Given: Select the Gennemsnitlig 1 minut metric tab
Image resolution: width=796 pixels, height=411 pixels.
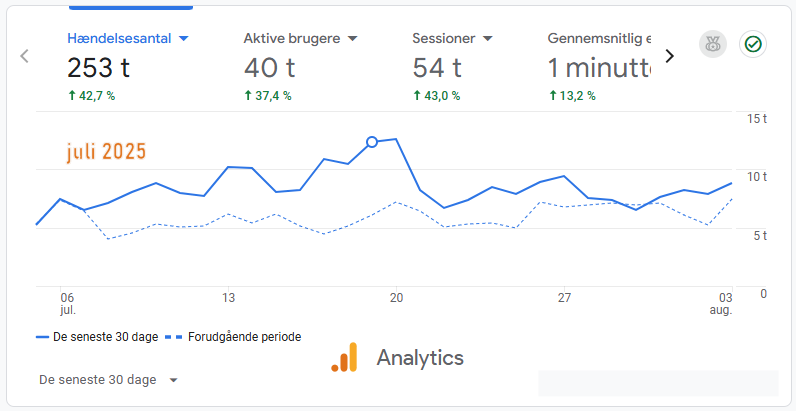Looking at the screenshot, I should coord(599,66).
